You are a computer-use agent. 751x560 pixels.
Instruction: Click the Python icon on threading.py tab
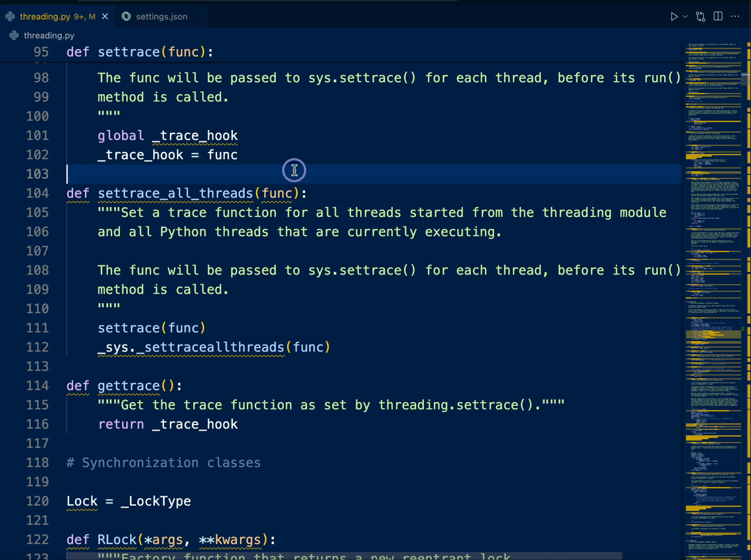pos(11,17)
